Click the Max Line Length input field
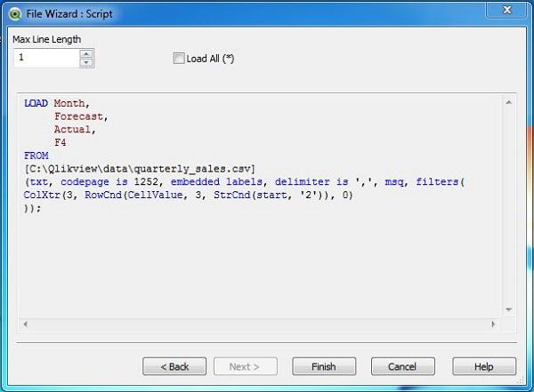 click(x=46, y=58)
